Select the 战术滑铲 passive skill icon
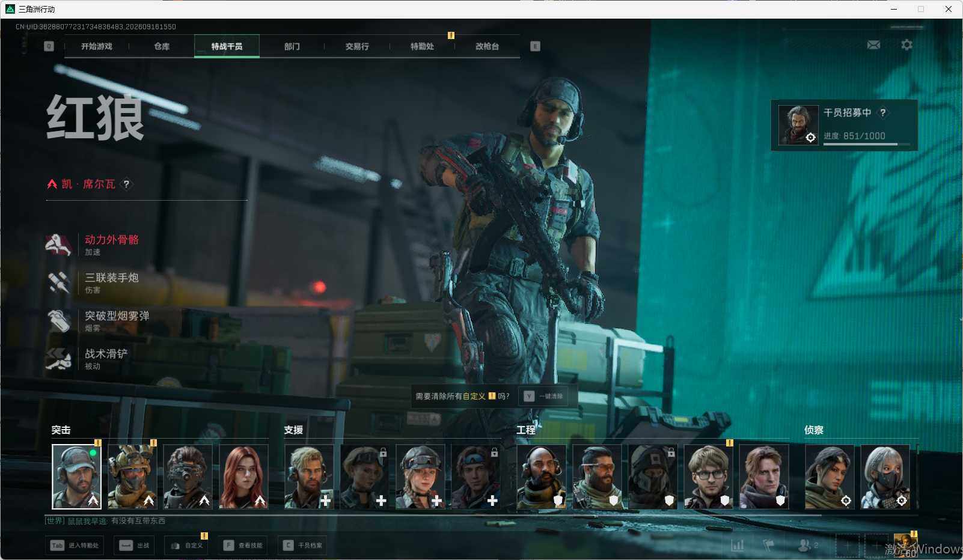963x560 pixels. pyautogui.click(x=59, y=359)
